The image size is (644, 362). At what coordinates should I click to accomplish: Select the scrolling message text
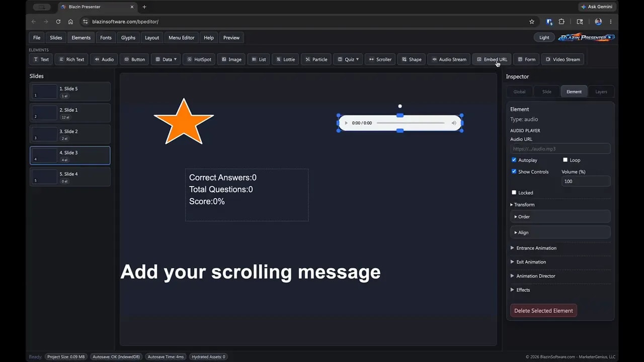[251, 272]
